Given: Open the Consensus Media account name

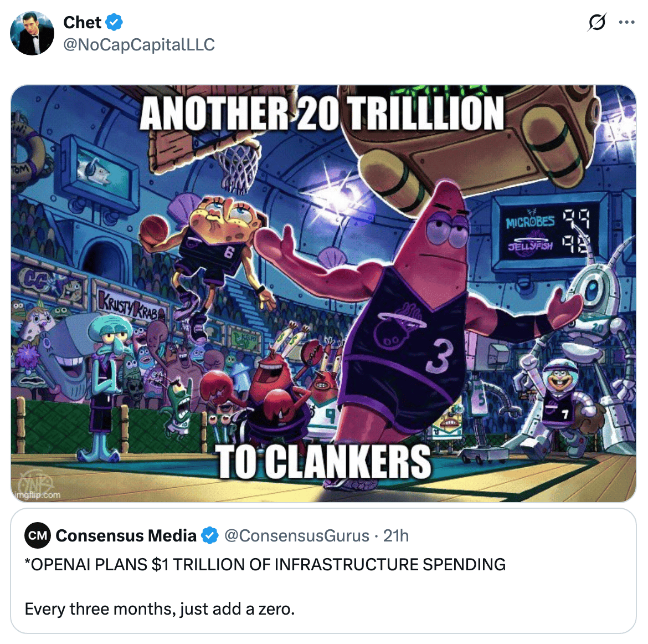Looking at the screenshot, I should coord(126,535).
